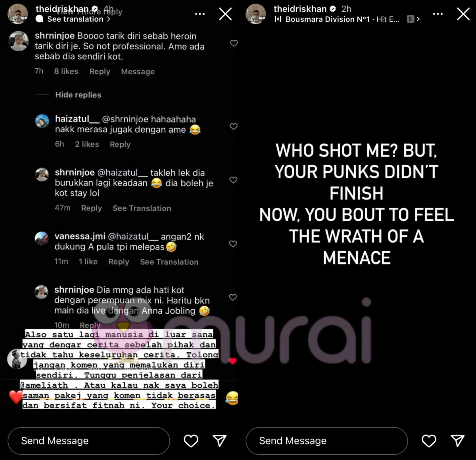Message shrninjoe from the top comment
The width and height of the screenshot is (476, 460).
click(138, 72)
